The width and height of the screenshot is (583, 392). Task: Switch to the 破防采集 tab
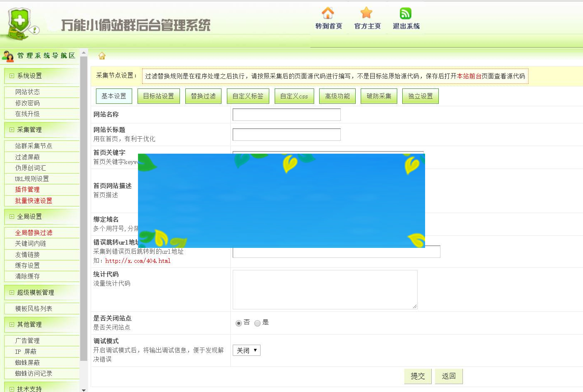coord(379,96)
